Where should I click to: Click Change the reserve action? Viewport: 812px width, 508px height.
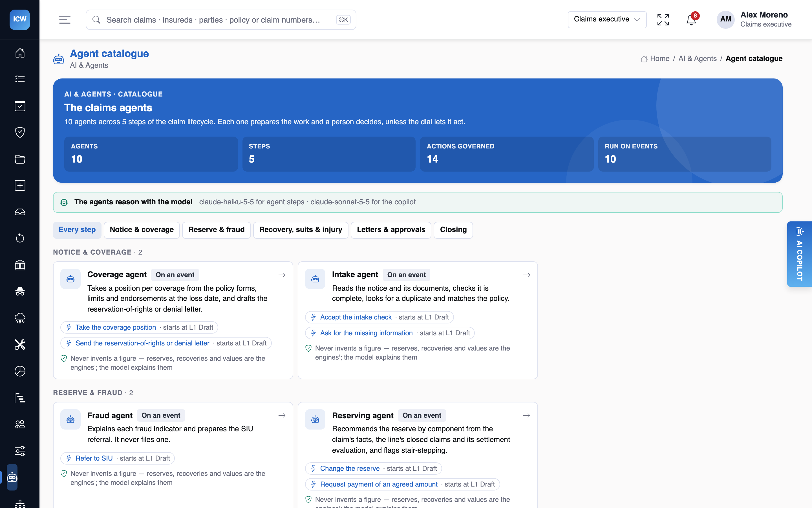[350, 468]
